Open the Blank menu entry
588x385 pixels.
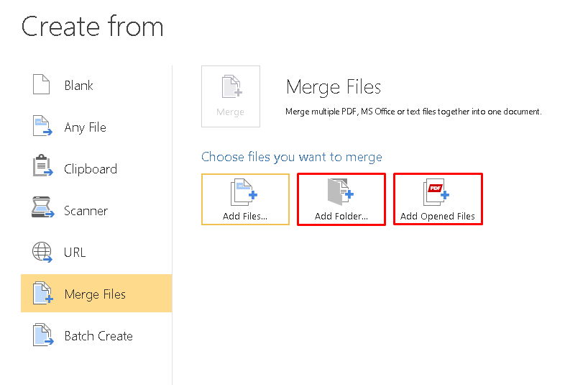tap(78, 86)
